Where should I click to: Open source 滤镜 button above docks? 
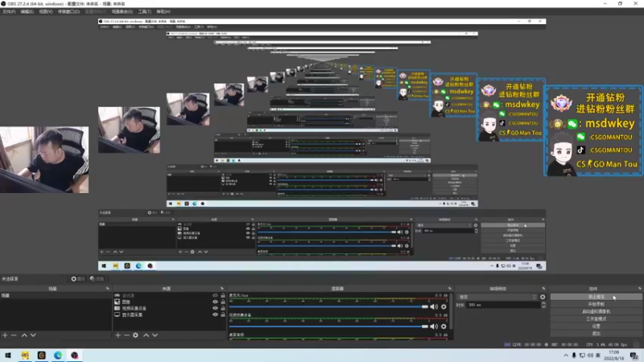(x=97, y=279)
